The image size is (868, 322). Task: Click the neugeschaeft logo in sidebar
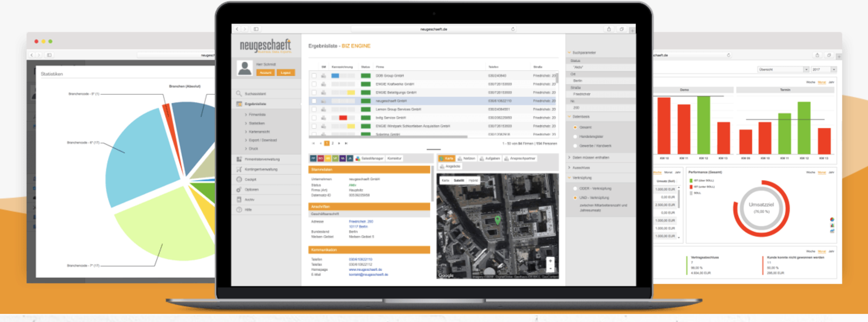pos(265,46)
